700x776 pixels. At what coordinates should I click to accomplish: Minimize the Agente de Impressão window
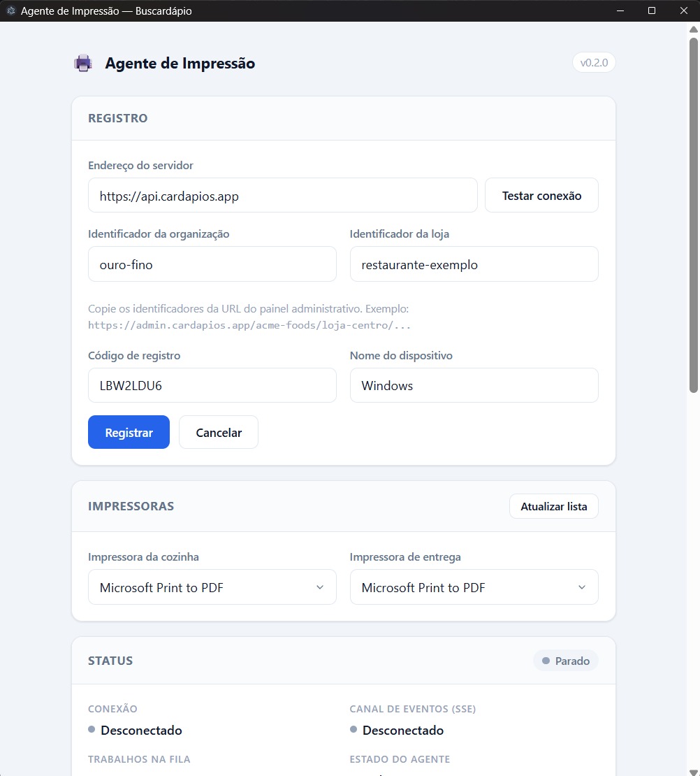(x=620, y=10)
